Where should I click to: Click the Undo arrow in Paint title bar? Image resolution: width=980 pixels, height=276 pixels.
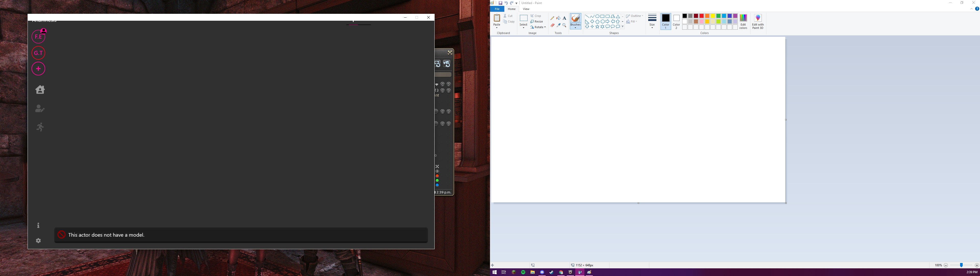pyautogui.click(x=506, y=3)
